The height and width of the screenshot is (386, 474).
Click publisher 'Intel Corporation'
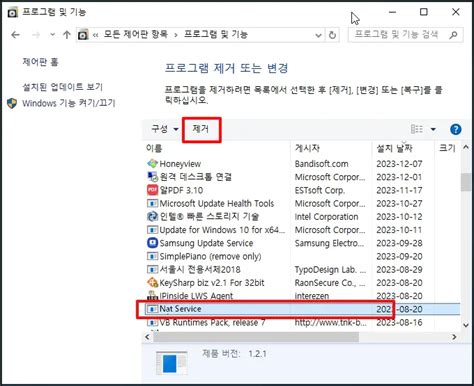click(x=326, y=217)
